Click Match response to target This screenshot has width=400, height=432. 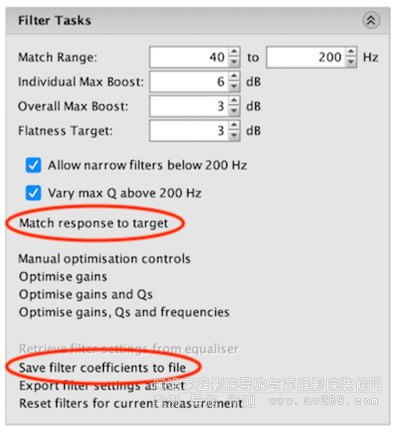click(94, 223)
